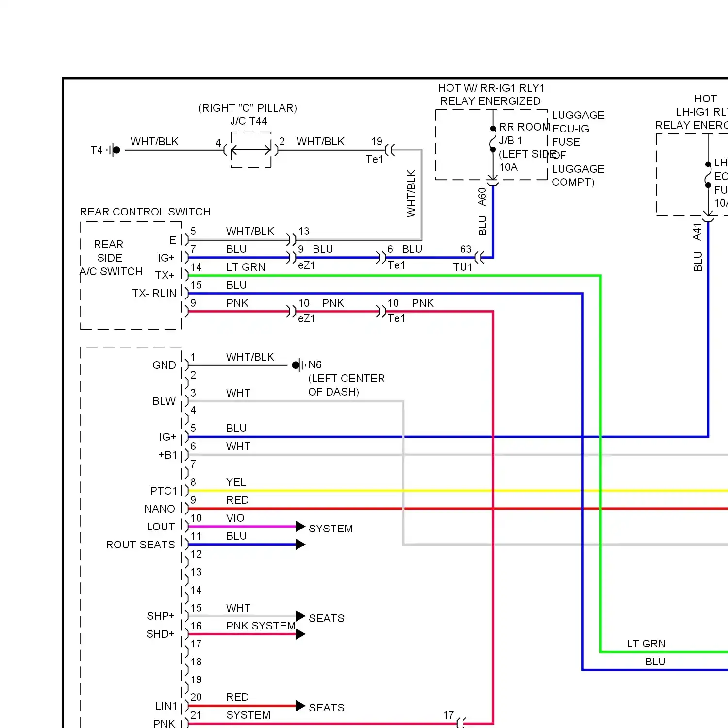The width and height of the screenshot is (728, 728).
Task: Click the TX- RLIN terminal label
Action: tap(154, 294)
